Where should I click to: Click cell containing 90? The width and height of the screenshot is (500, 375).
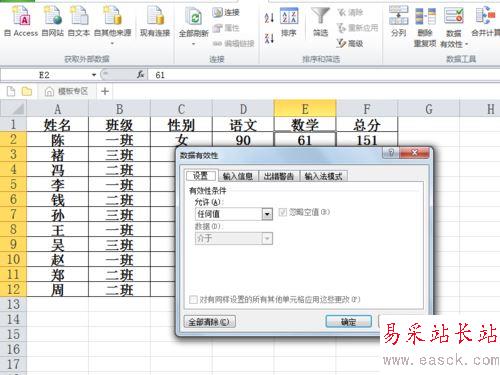[x=243, y=140]
